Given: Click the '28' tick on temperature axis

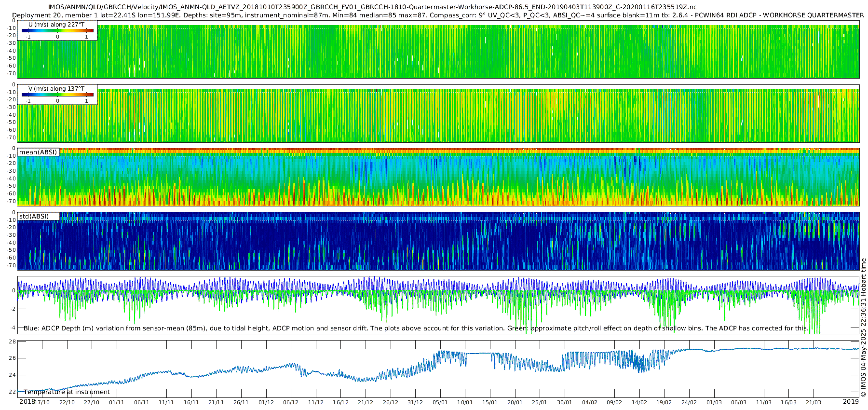Looking at the screenshot, I should tap(13, 342).
